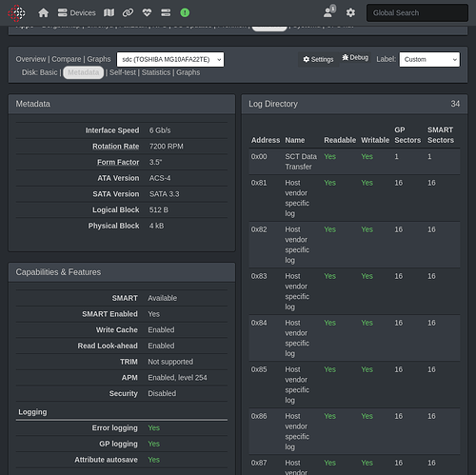The width and height of the screenshot is (476, 475).
Task: Click the Capabilities & Features panel header
Action: click(122, 272)
